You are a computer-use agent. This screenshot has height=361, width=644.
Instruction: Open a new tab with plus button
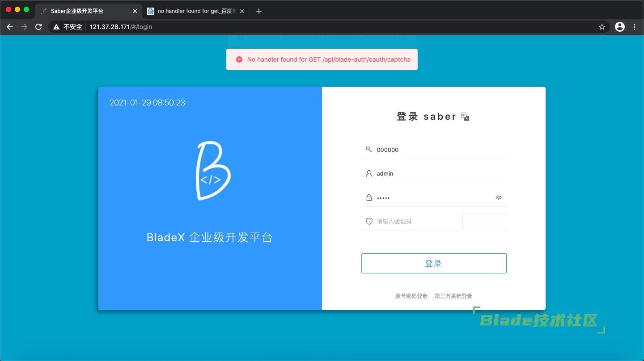[258, 11]
